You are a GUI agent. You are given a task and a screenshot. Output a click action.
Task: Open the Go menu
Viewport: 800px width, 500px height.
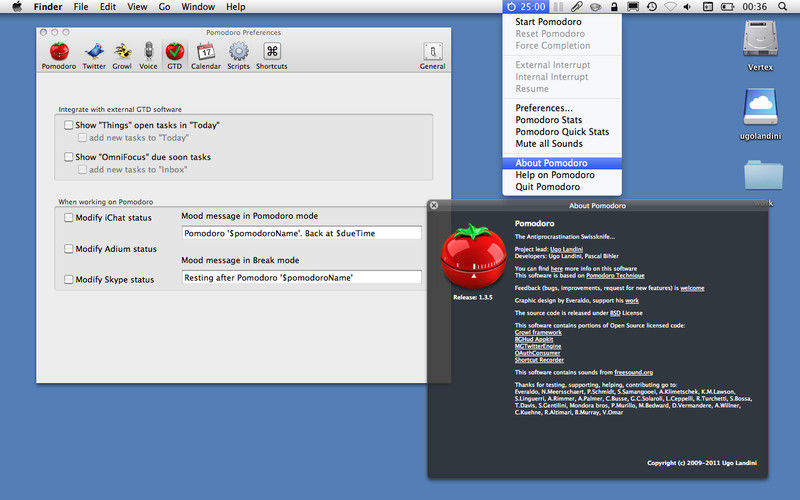164,7
